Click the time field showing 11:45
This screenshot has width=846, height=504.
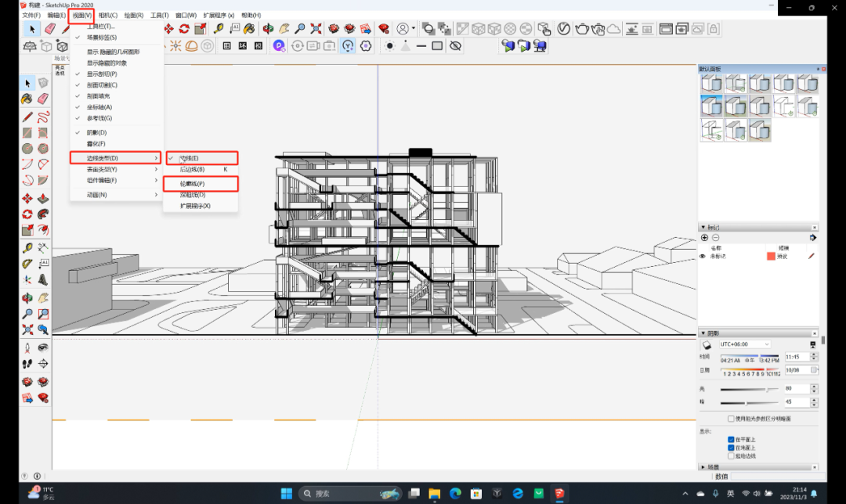click(797, 357)
